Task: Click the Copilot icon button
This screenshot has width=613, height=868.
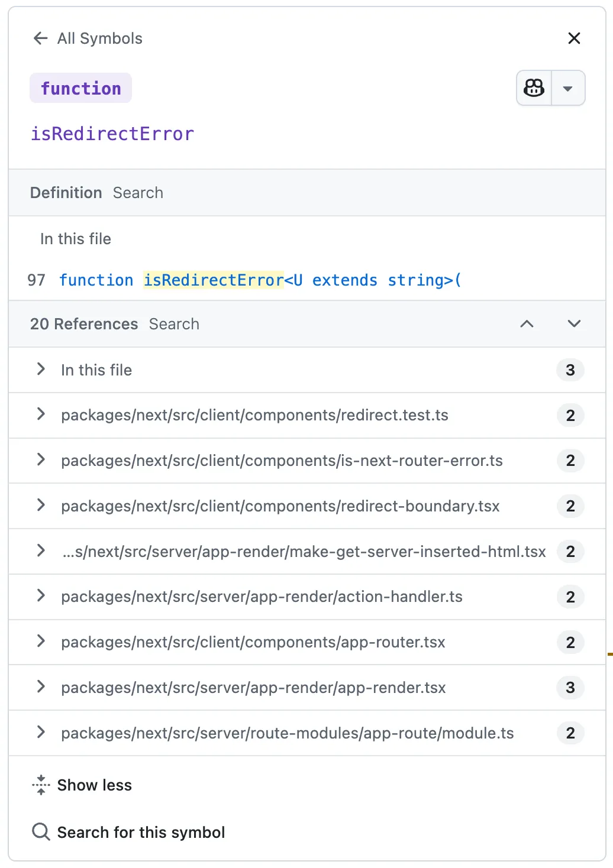Action: pos(534,88)
